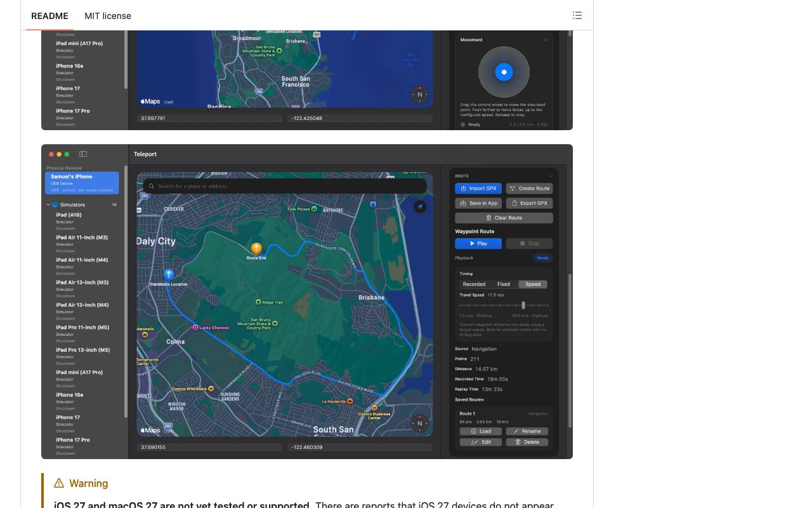The width and height of the screenshot is (812, 508).
Task: Click the blue Ready playback badge
Action: coord(543,258)
